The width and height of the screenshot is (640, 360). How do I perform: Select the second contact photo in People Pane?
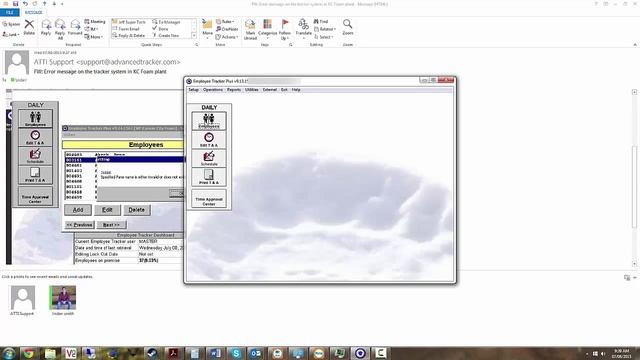63,298
